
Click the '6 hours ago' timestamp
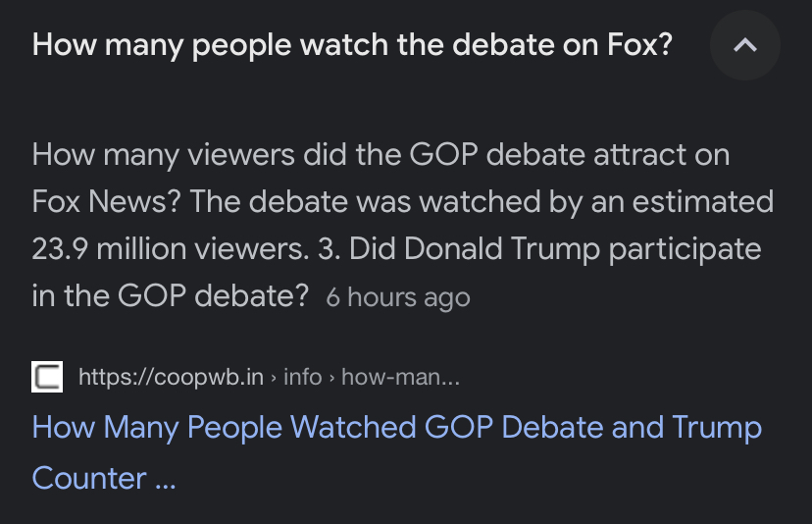[398, 297]
